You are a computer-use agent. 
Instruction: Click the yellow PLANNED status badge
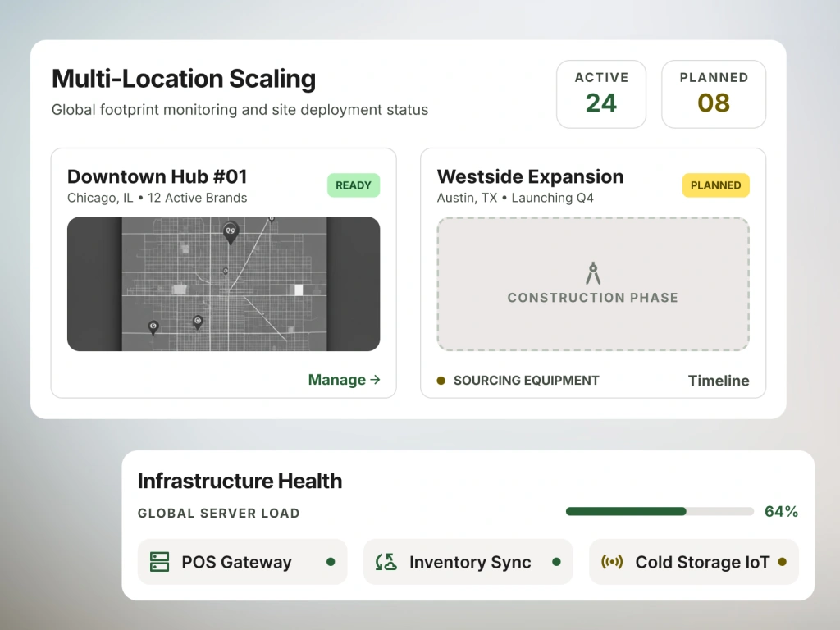[x=715, y=185]
